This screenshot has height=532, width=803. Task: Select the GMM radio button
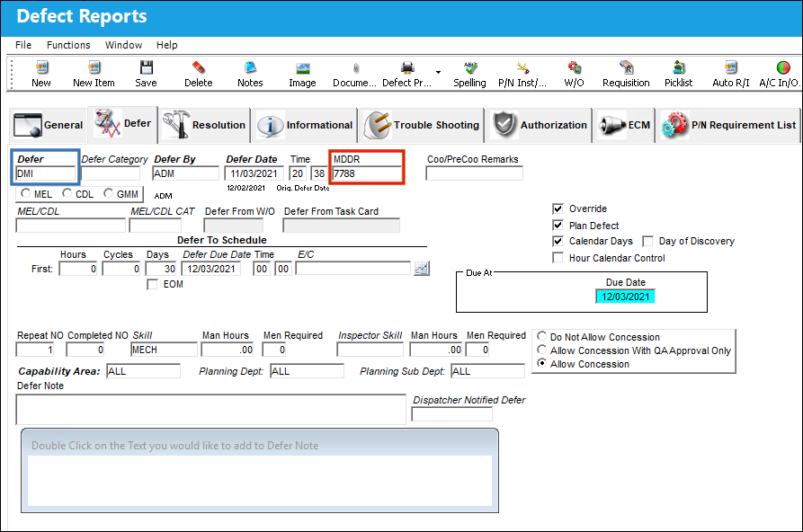click(x=108, y=193)
